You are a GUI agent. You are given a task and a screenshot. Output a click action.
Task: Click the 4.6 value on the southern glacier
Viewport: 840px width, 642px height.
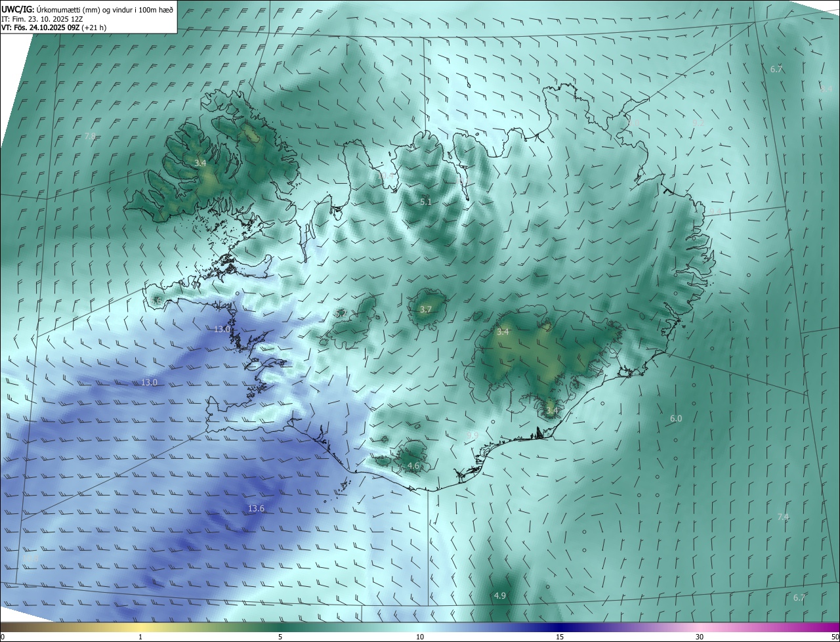click(413, 466)
